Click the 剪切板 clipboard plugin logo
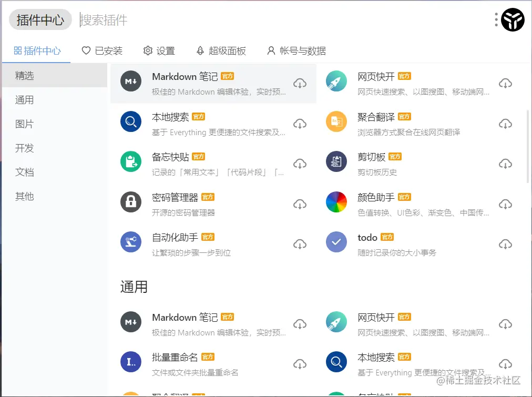Screen dimensions: 532x397 pyautogui.click(x=336, y=161)
